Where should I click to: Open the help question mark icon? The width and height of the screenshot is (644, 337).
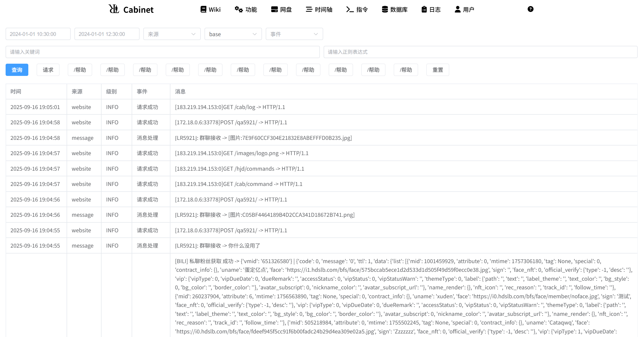point(530,9)
